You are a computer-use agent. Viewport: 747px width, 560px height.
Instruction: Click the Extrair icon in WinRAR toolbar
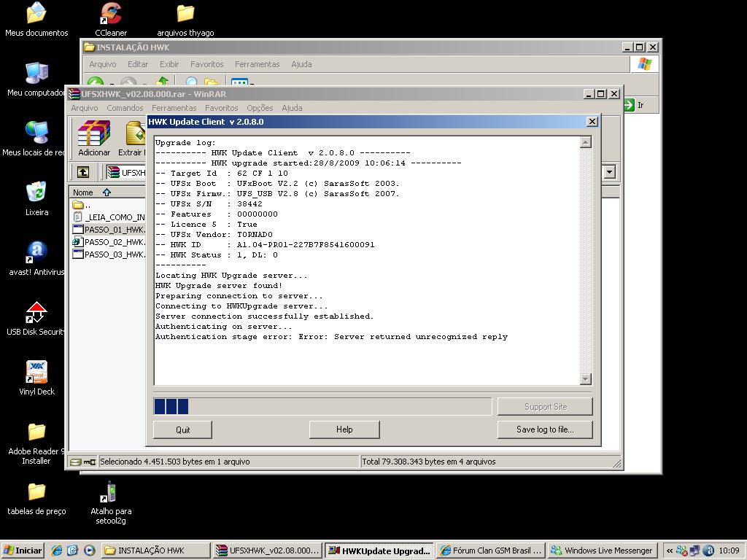point(134,138)
